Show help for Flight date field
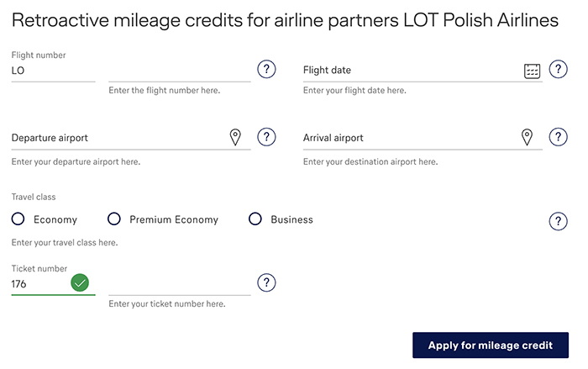This screenshot has width=588, height=369. 558,69
